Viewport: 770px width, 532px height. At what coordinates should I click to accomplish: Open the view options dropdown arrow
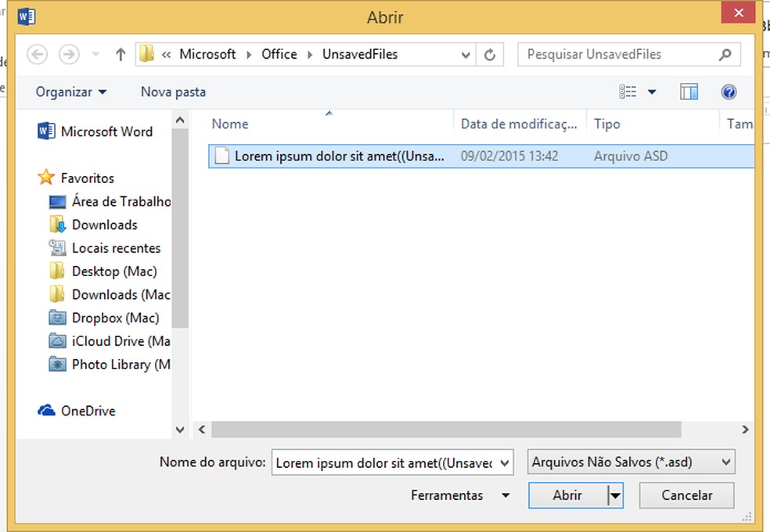652,92
